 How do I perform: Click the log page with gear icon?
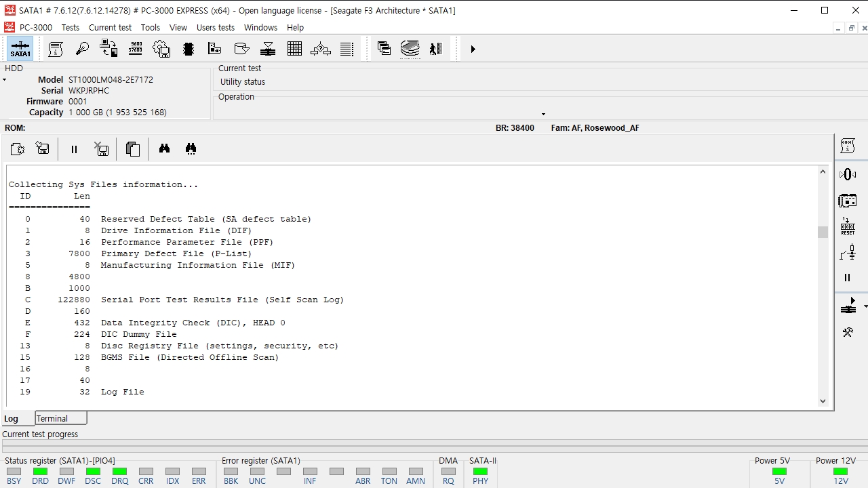(x=18, y=149)
